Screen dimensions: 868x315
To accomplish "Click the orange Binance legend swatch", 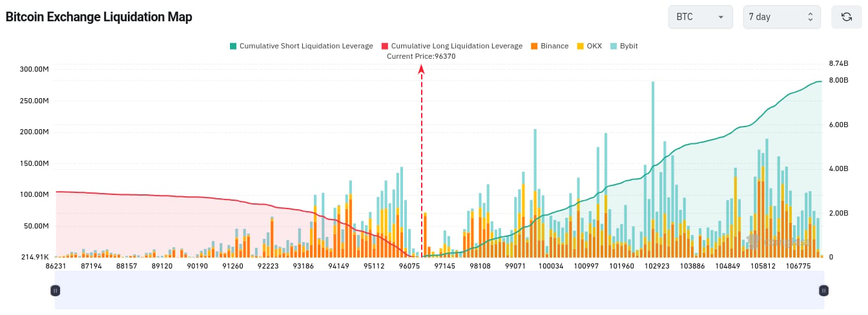I will tap(534, 46).
